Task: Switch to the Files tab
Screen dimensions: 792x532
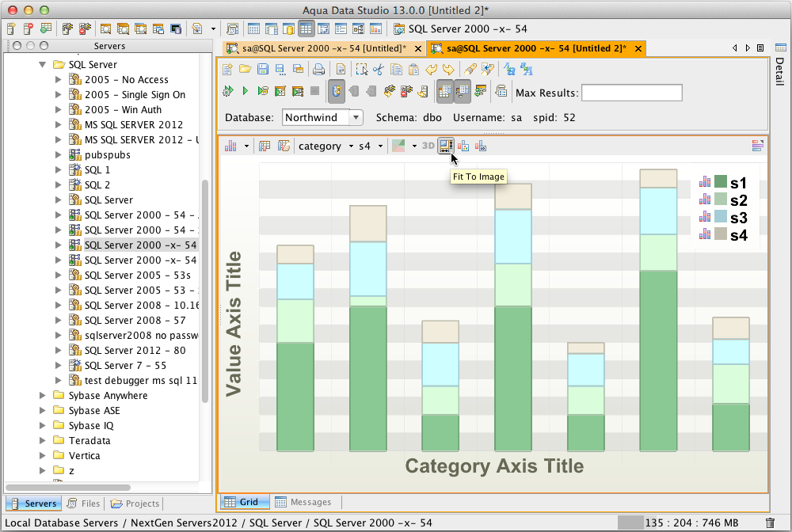Action: click(x=84, y=503)
